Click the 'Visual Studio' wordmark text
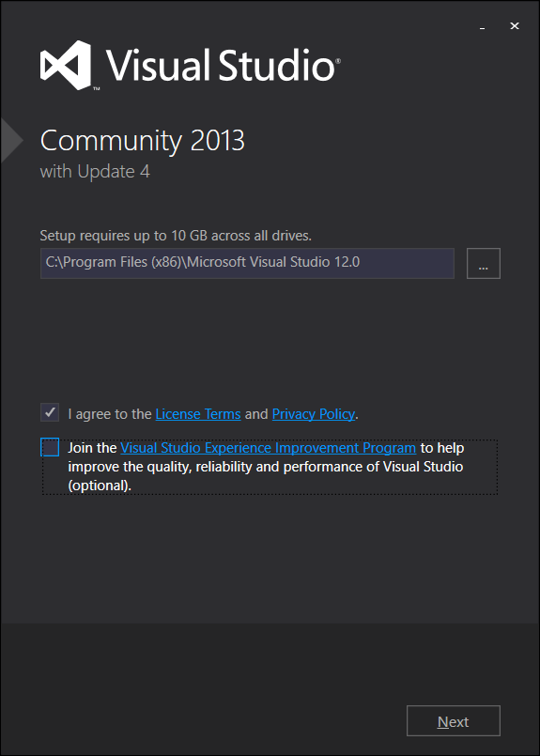This screenshot has width=540, height=756. pos(220,65)
